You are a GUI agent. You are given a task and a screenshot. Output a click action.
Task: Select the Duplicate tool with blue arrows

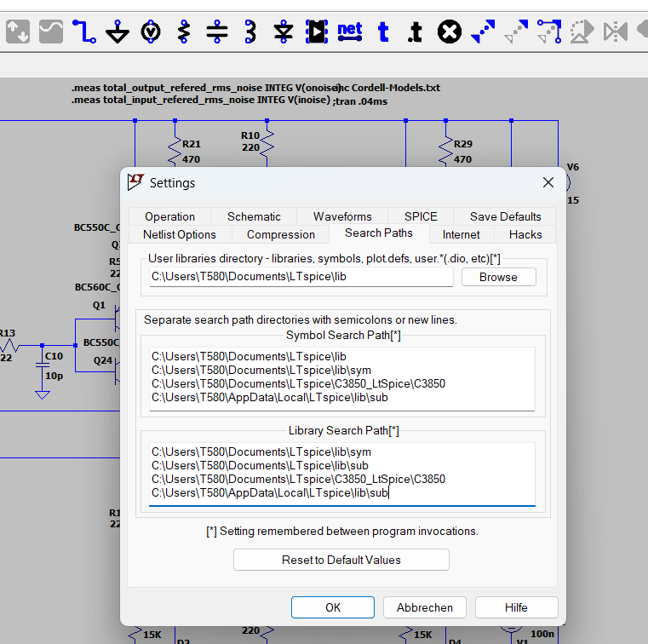tap(483, 32)
